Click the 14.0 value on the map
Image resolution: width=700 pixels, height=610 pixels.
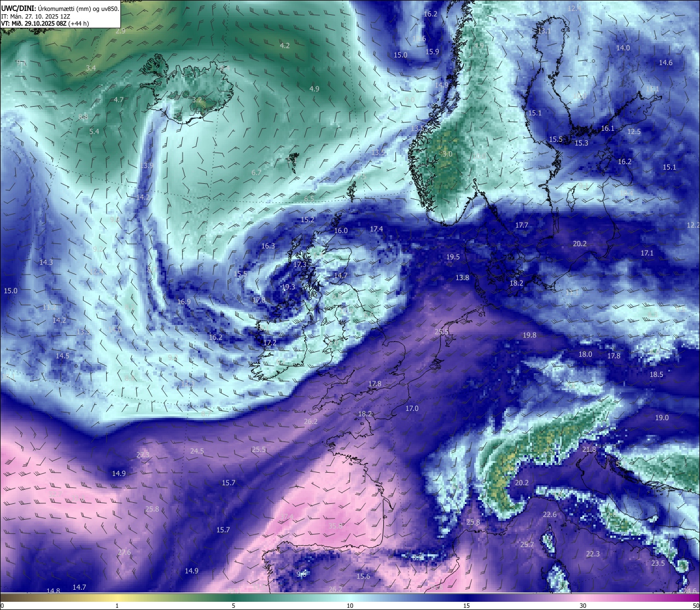pos(623,48)
